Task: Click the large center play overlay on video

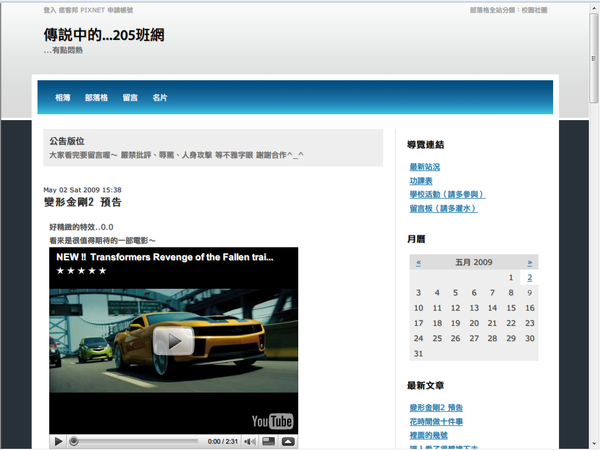Action: [x=174, y=341]
